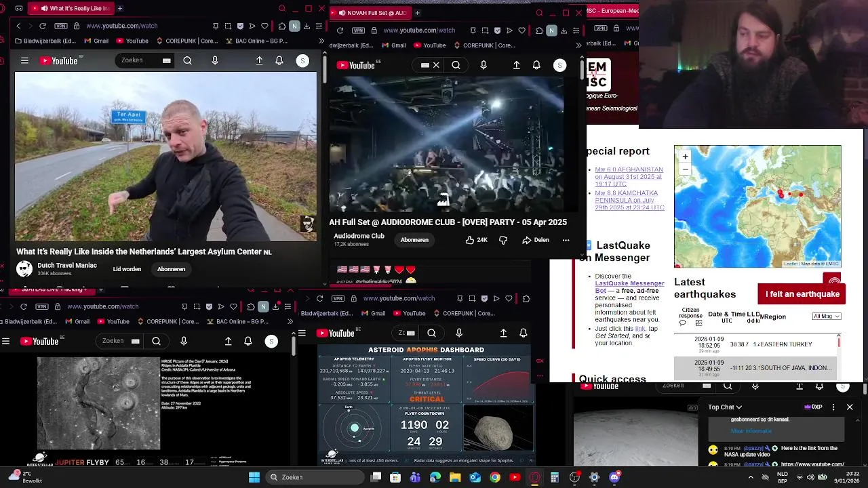868x488 pixels.
Task: Open the Windows Start menu
Action: (x=254, y=477)
